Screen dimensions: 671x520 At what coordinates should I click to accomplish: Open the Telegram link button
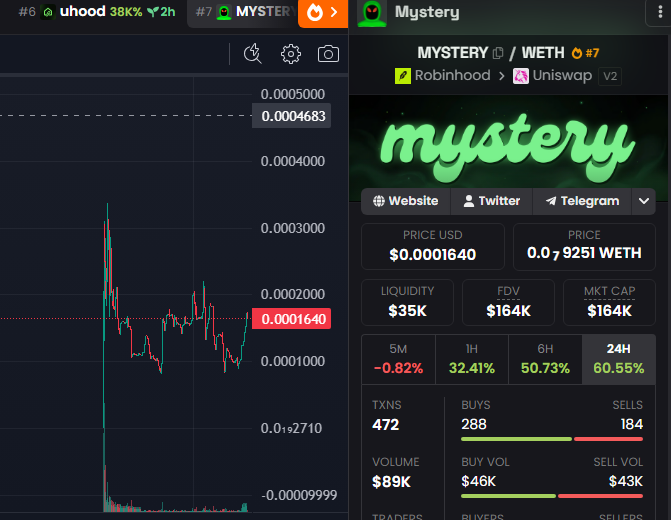point(582,201)
